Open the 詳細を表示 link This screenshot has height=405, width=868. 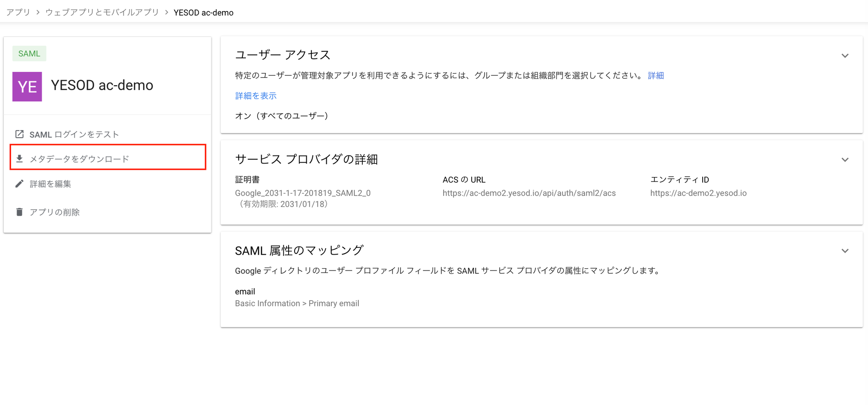[x=256, y=96]
